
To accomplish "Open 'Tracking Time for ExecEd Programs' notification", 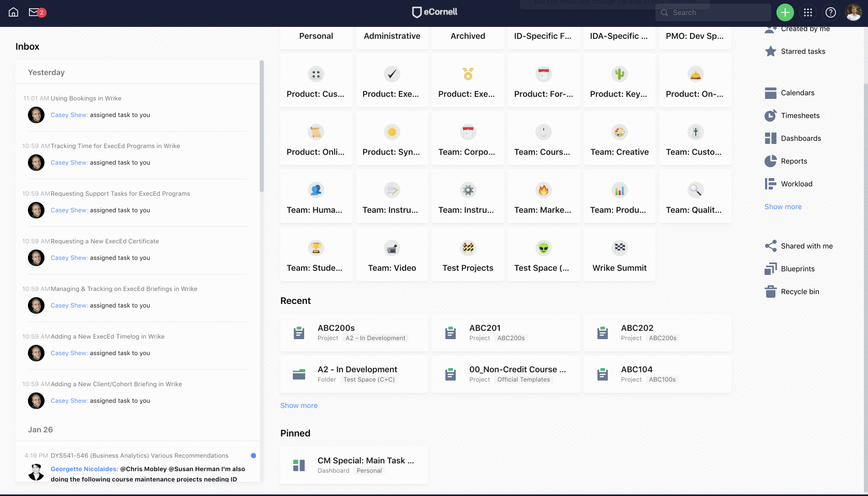I will point(137,155).
